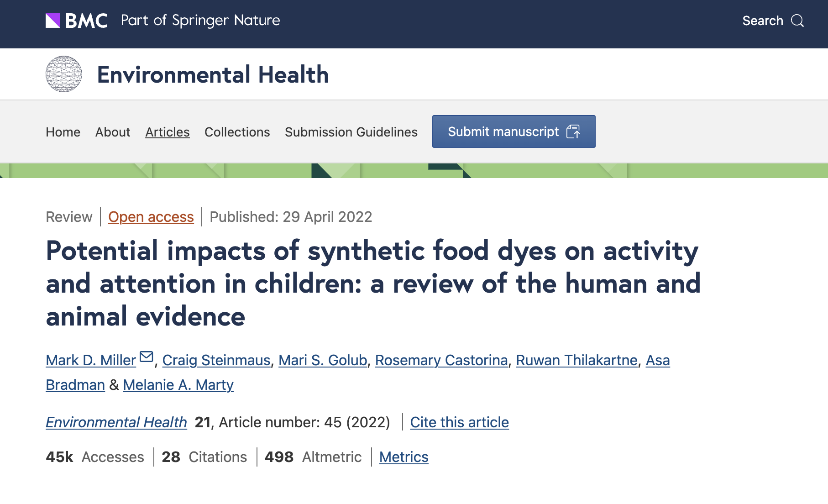
Task: Open author Craig Steinmaus's profile link
Action: pos(216,360)
